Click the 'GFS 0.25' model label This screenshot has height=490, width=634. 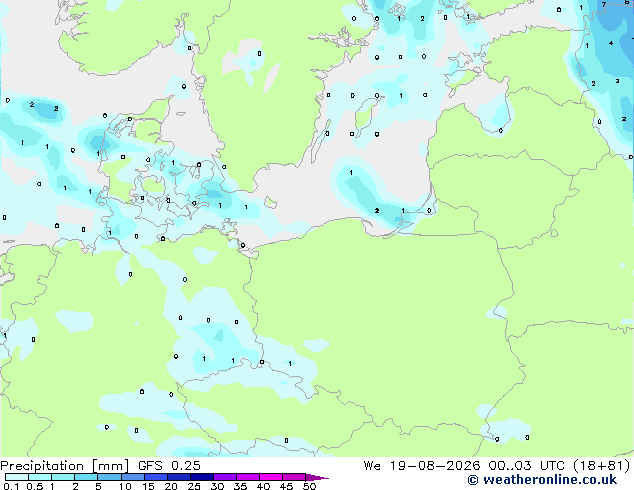point(169,466)
